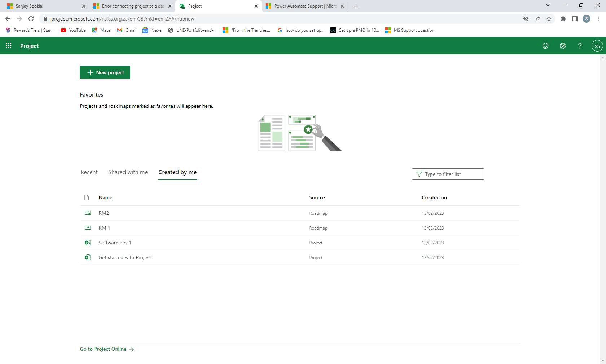Click the Project source cell for Software dev 1
606x364 pixels.
tap(316, 243)
